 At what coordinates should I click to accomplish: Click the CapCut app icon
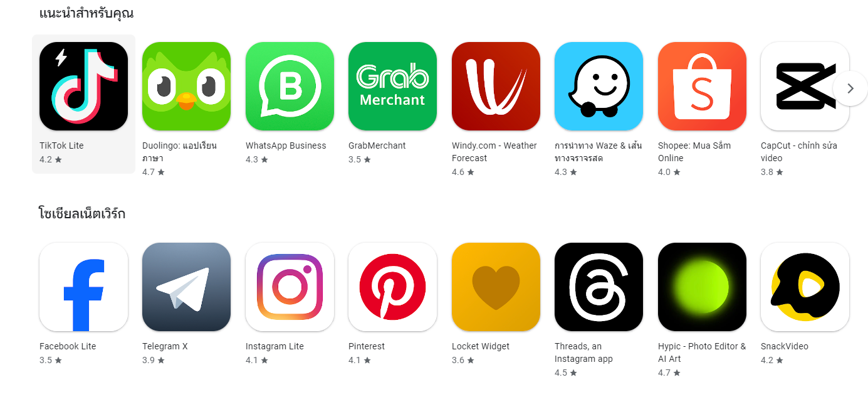tap(805, 86)
